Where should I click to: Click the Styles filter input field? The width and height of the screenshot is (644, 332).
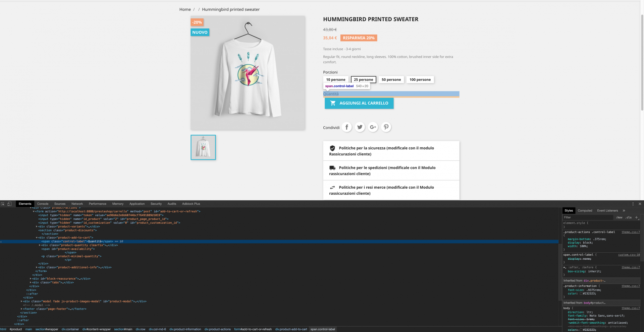(x=588, y=217)
